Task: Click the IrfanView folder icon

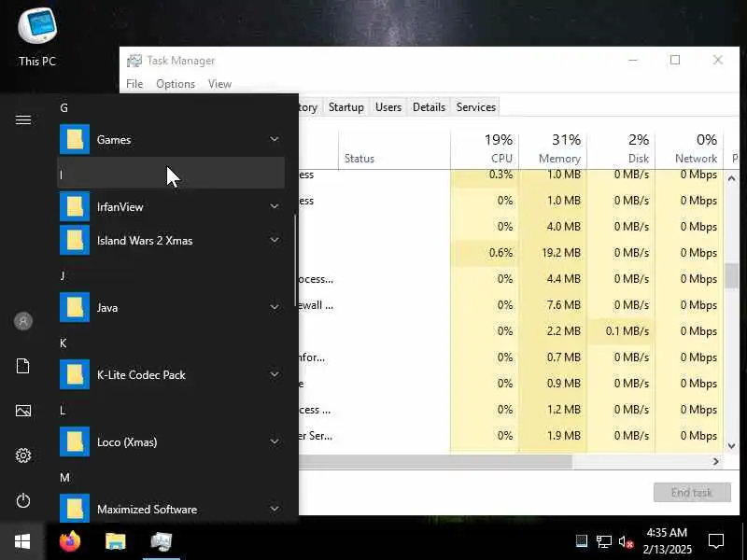Action: click(x=75, y=206)
